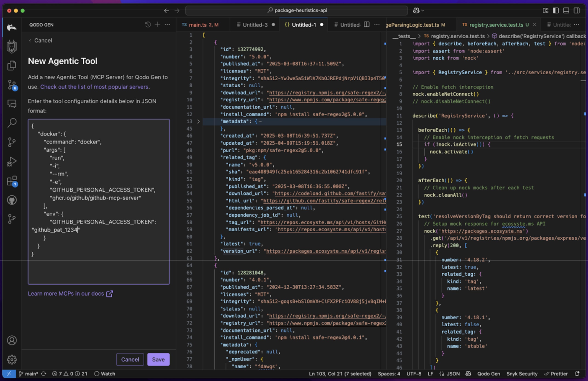588x381 pixels.
Task: Open the Accounts icon
Action: pyautogui.click(x=12, y=340)
